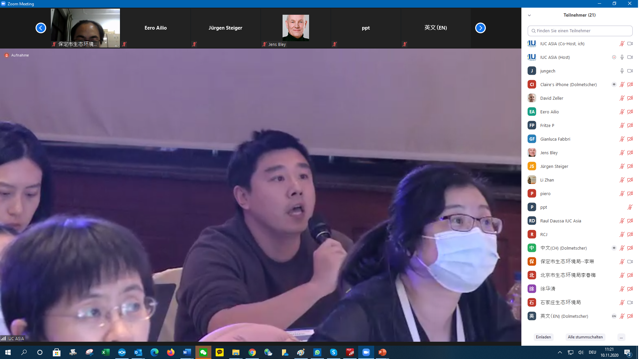
Task: Click the EN badge beside 英文(EN) (Dolmetscher)
Action: (614, 316)
